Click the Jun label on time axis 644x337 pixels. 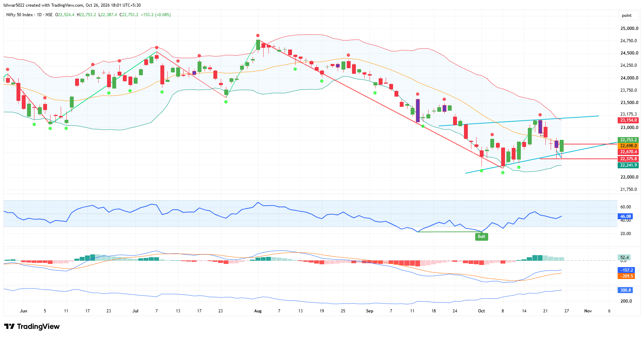(x=24, y=311)
